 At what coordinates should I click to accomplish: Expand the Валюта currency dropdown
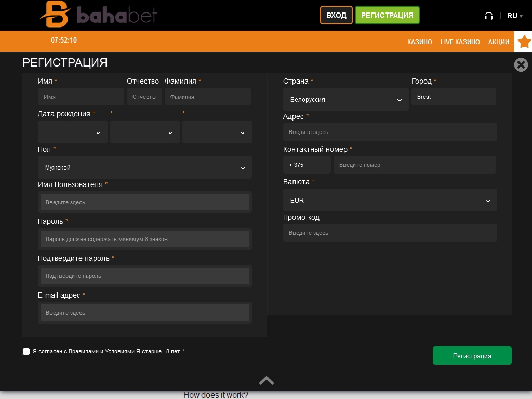click(390, 201)
